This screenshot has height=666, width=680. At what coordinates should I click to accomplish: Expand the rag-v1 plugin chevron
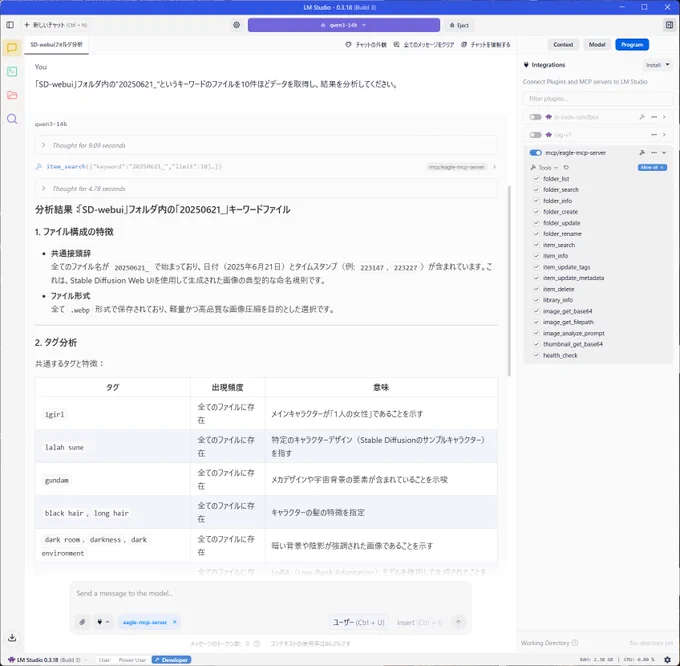(664, 135)
